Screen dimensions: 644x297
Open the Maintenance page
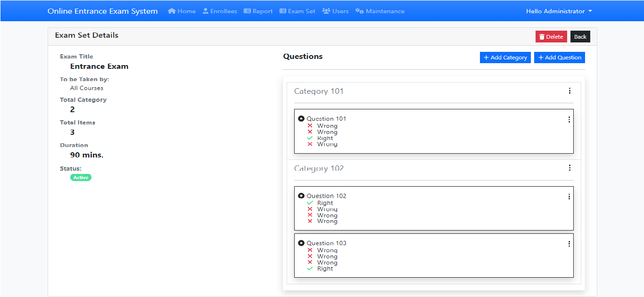pyautogui.click(x=380, y=11)
